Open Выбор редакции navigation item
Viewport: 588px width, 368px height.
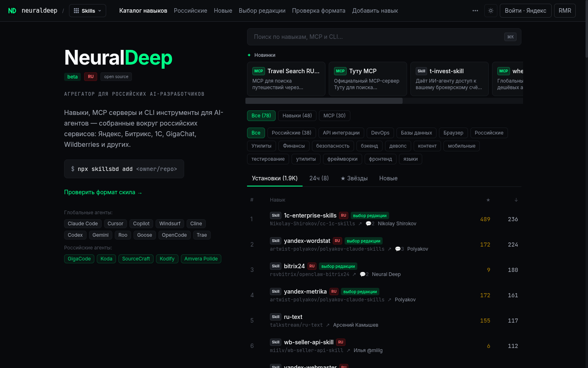(262, 11)
